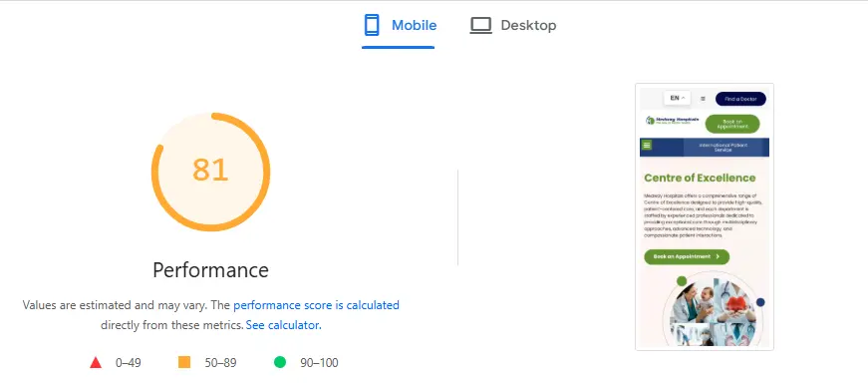Click the green Book an Appointment header button
The height and width of the screenshot is (383, 868).
pos(732,124)
